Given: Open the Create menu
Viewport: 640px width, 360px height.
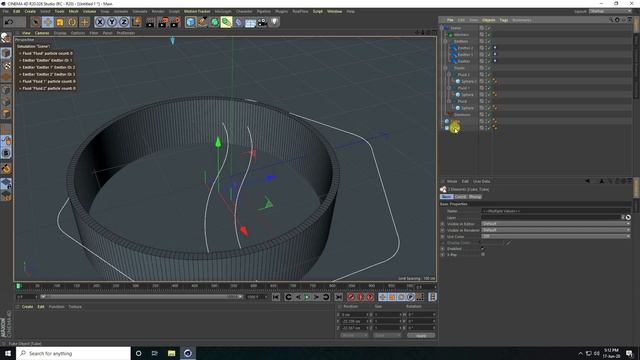Looking at the screenshot, I should coord(30,11).
